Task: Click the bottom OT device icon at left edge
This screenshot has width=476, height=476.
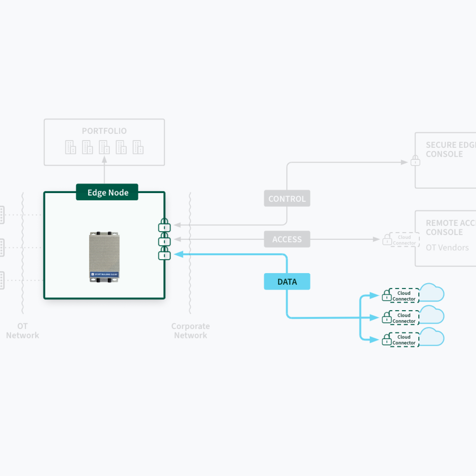Action: tap(2, 280)
